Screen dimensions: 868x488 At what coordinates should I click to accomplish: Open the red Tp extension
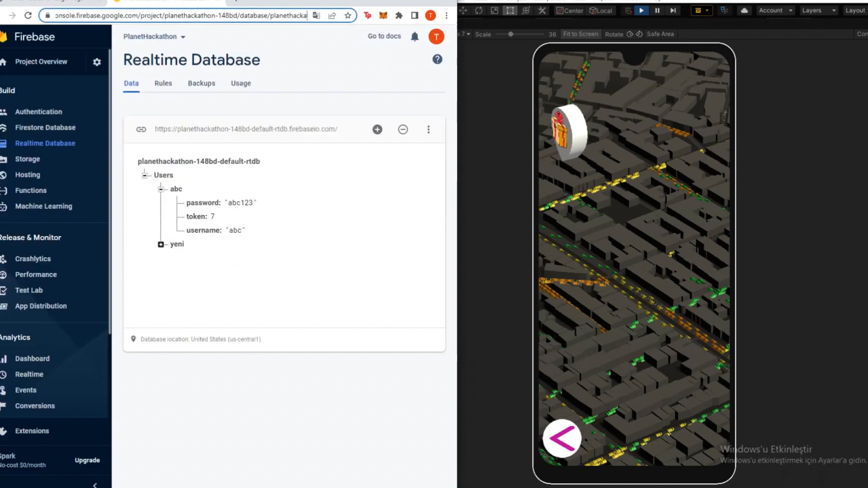tap(367, 16)
